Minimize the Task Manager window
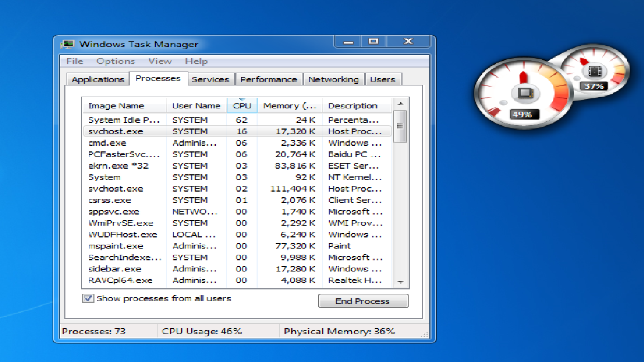This screenshot has height=362, width=644. click(348, 41)
